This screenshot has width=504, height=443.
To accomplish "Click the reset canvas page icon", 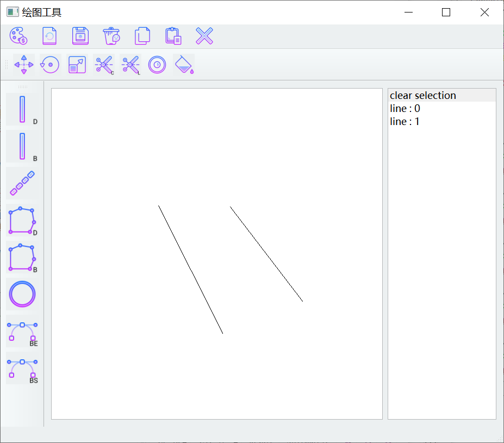I will (x=49, y=36).
